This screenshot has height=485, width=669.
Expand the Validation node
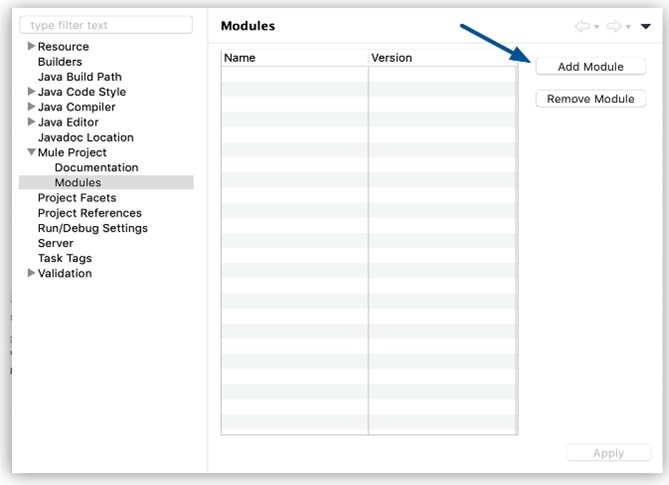point(31,273)
